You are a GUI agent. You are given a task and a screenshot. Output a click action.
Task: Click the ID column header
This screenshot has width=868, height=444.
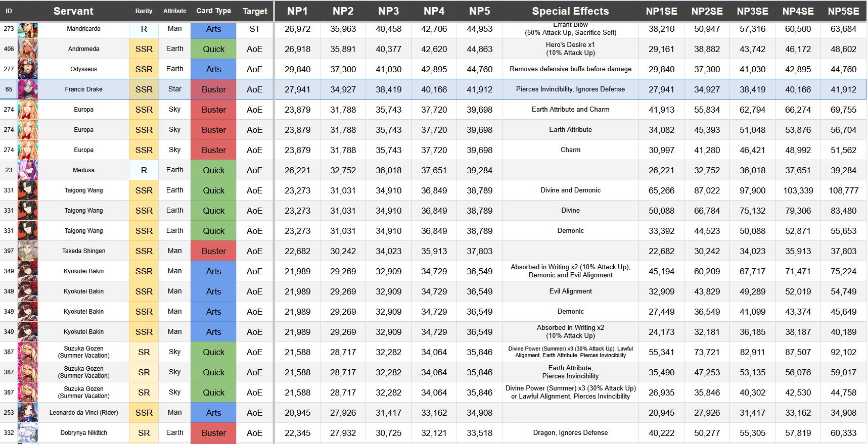click(x=9, y=11)
